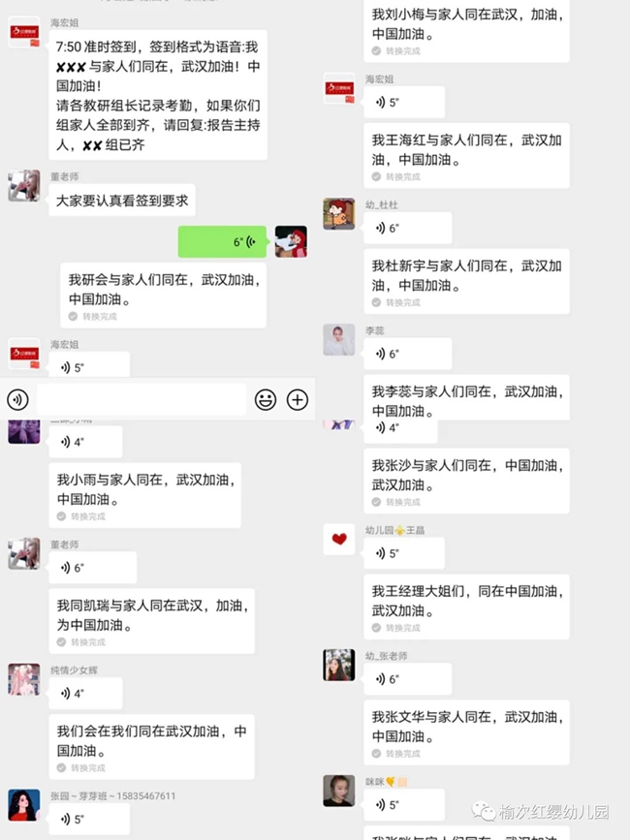630x840 pixels.
Task: Open the plus attachments menu
Action: point(298,399)
